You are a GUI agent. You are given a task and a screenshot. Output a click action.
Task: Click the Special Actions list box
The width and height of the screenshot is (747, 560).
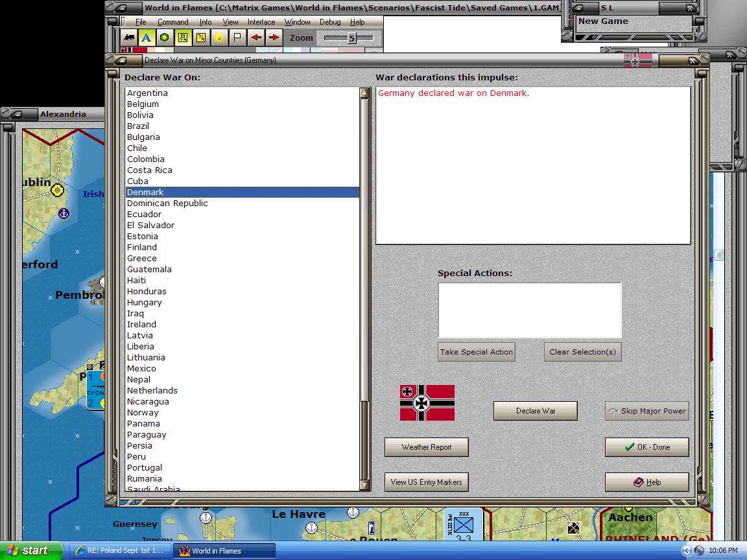click(530, 310)
